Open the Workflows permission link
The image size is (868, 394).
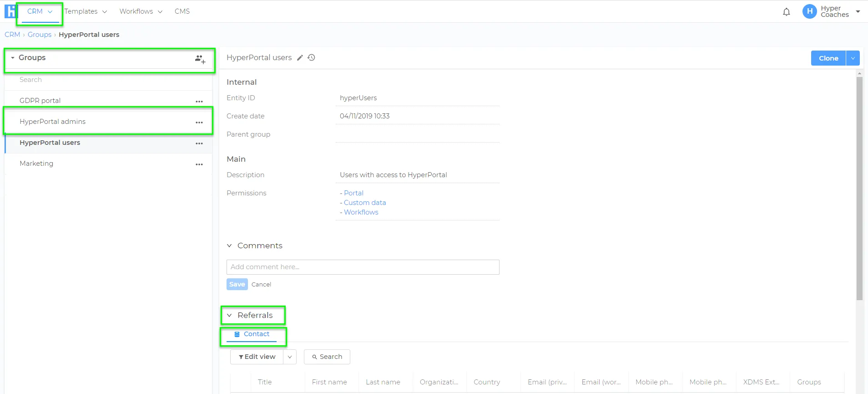pyautogui.click(x=361, y=212)
